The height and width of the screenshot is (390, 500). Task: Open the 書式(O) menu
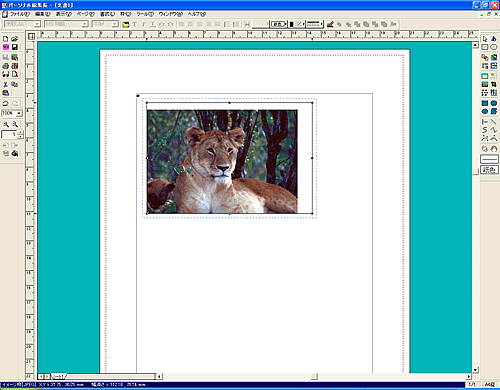[x=107, y=14]
